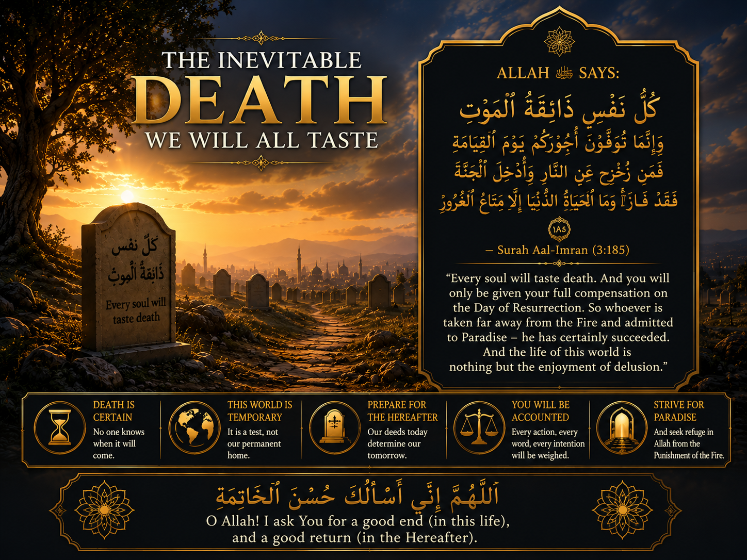Screen dimensions: 747x560
Task: Click the line 'And the life of this world is'
Action: [557, 352]
